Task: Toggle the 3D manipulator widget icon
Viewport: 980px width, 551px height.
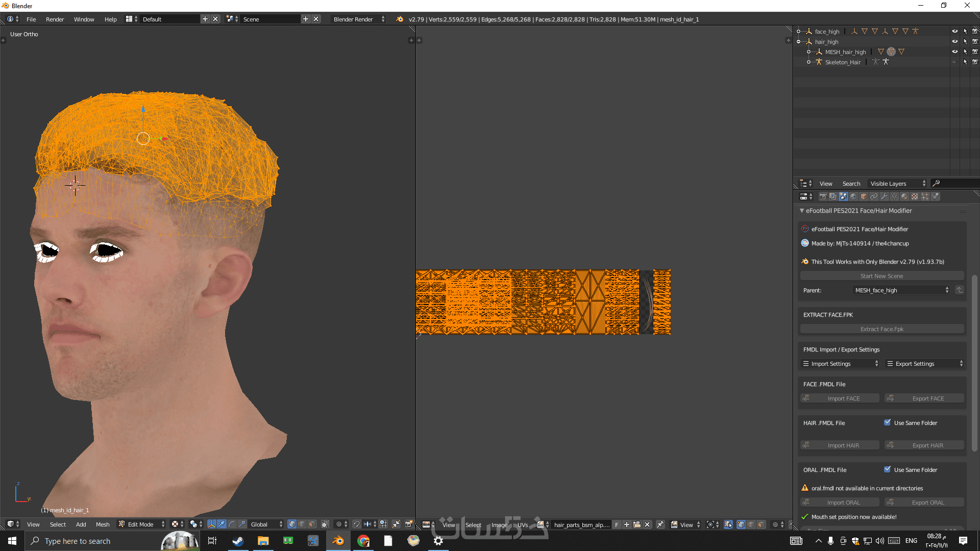Action: pos(211,524)
